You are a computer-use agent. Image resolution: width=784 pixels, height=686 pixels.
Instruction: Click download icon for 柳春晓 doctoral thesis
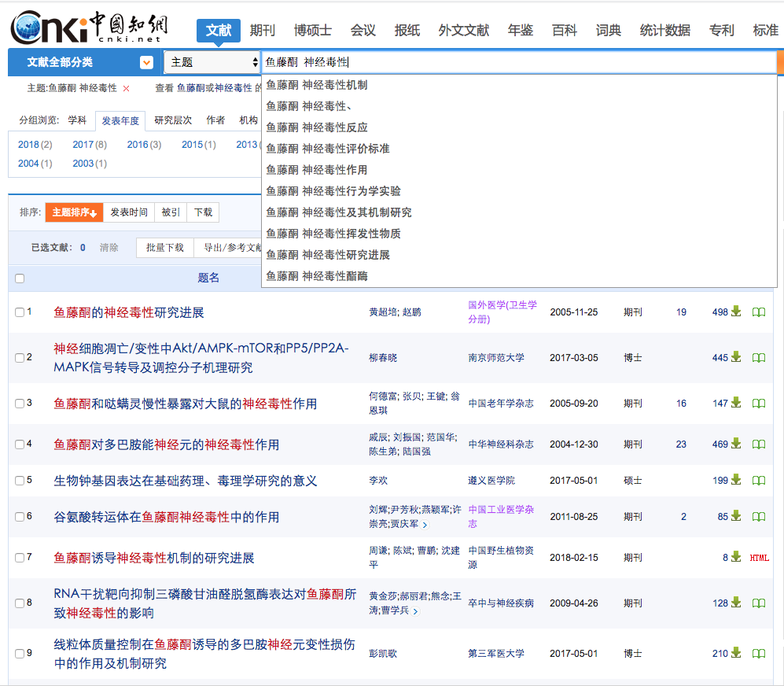click(x=735, y=357)
